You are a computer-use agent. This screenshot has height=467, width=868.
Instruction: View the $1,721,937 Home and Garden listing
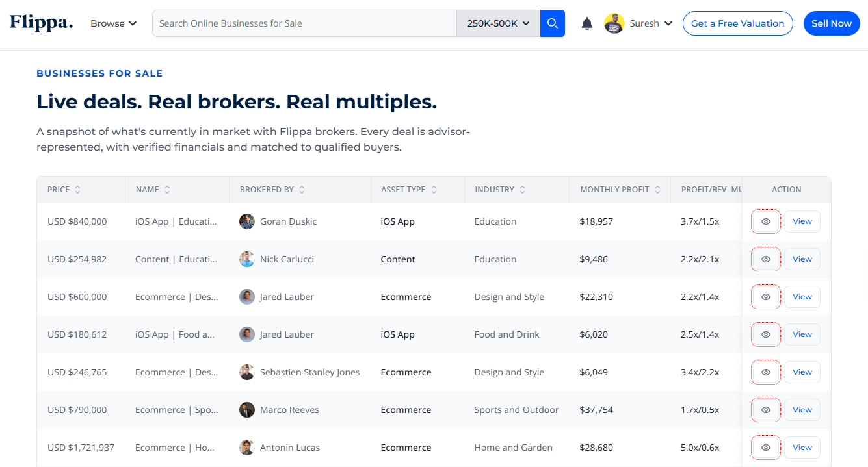[x=802, y=448]
